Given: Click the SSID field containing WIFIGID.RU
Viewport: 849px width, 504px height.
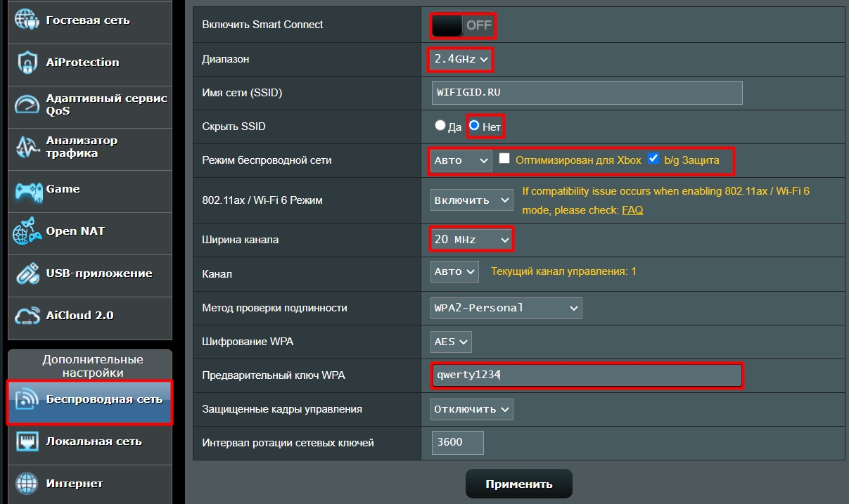Looking at the screenshot, I should 587,93.
